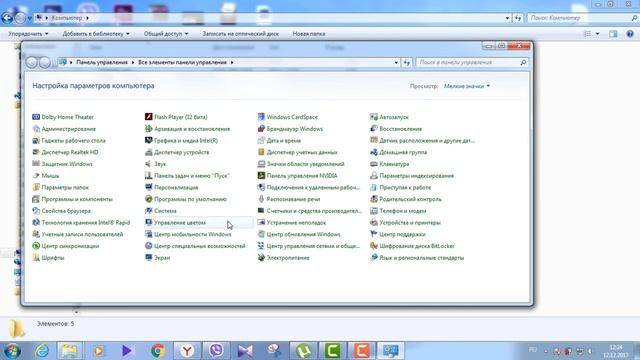The height and width of the screenshot is (360, 640).
Task: Open Диспетчер устройств icon
Action: point(149,152)
